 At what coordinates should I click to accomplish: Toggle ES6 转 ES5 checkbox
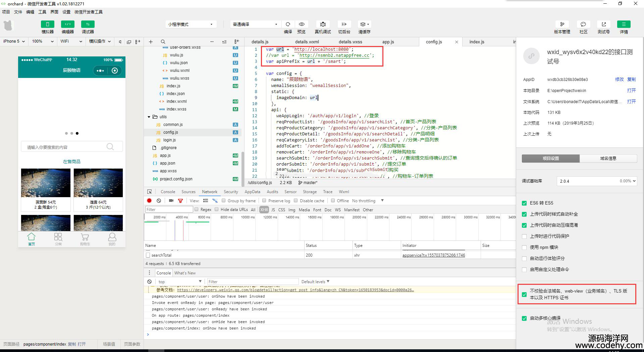coord(524,203)
